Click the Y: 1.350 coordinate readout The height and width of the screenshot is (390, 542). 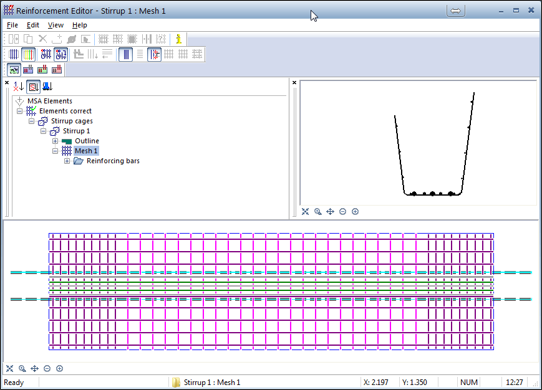click(414, 382)
